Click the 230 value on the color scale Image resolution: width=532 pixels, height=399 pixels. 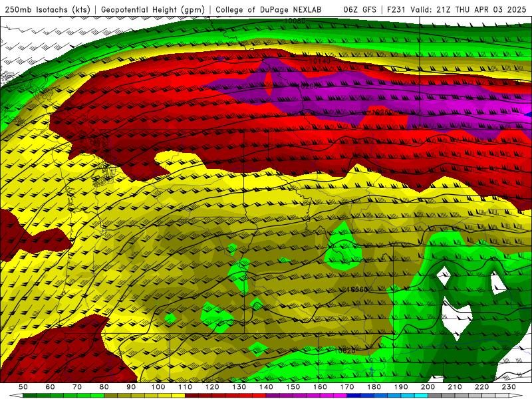coord(509,387)
